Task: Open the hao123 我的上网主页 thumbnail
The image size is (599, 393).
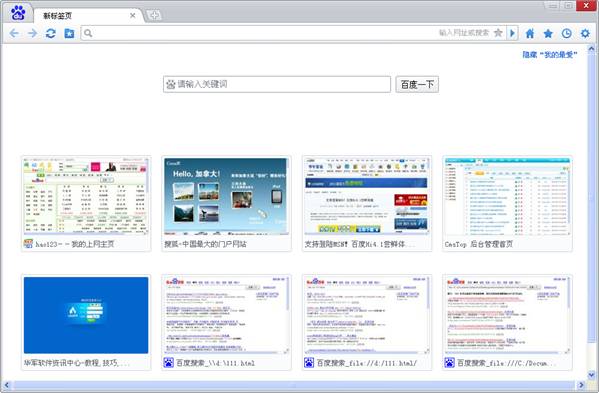Action: [86, 196]
